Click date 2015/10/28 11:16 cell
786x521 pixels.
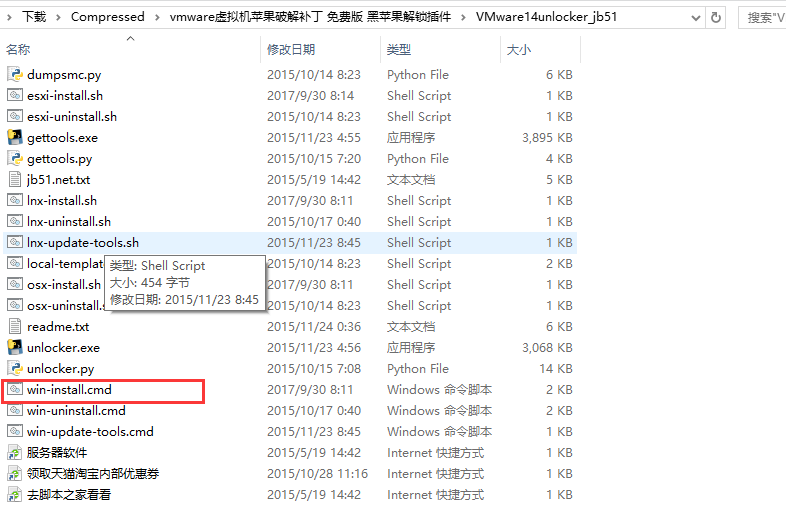tap(317, 474)
